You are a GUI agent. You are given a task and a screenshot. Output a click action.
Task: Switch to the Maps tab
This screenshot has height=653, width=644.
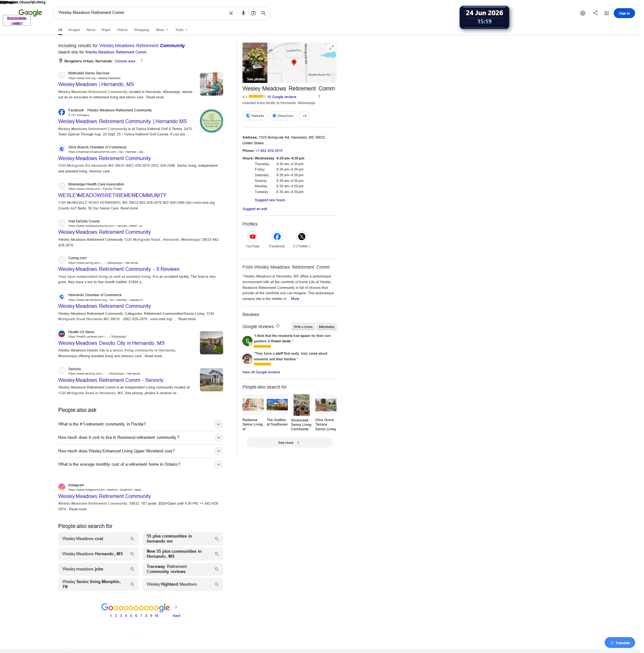click(106, 30)
